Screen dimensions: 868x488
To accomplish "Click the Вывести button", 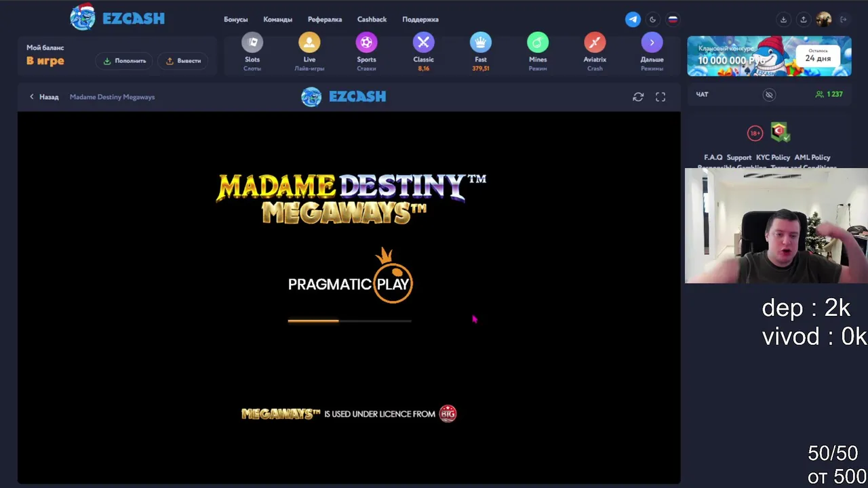I will pos(184,61).
